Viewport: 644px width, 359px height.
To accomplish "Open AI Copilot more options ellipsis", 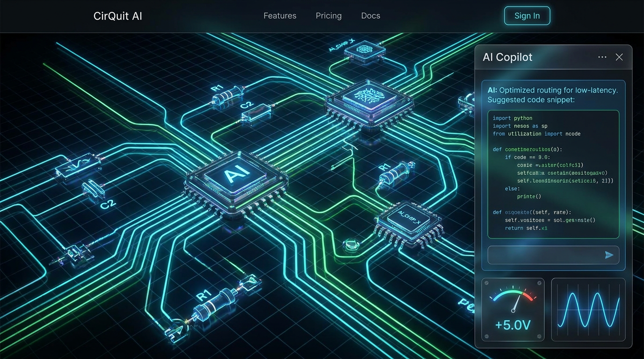I will [x=602, y=57].
